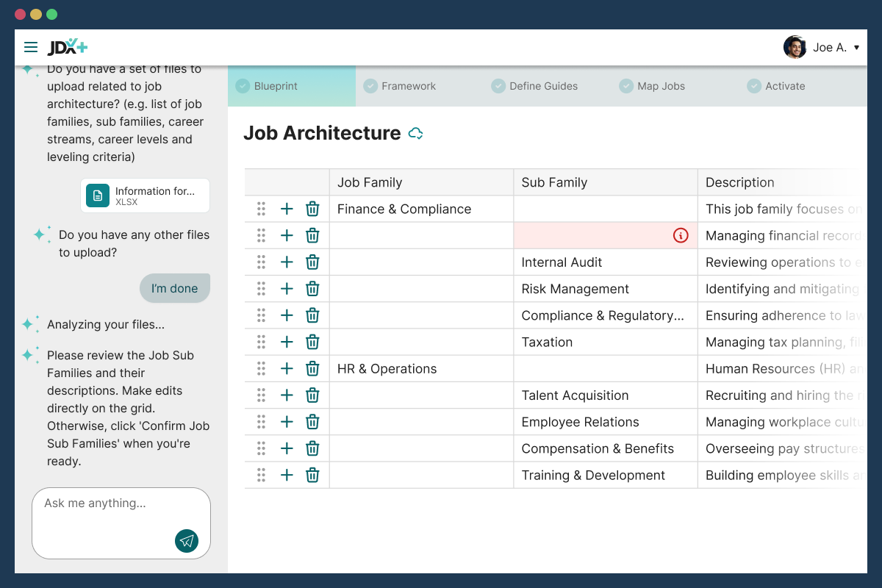Viewport: 882px width, 588px height.
Task: Delete the Compliance & Regulatory row
Action: point(312,315)
